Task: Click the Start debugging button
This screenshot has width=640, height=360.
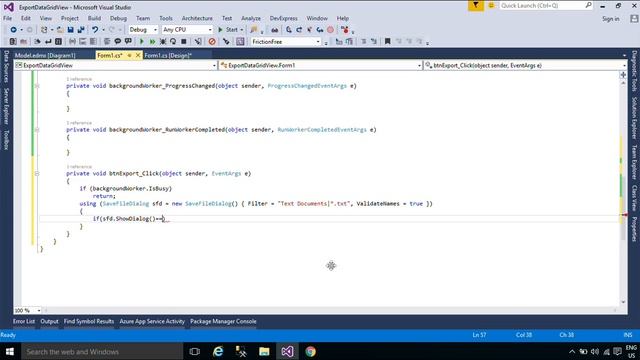Action: (x=228, y=30)
